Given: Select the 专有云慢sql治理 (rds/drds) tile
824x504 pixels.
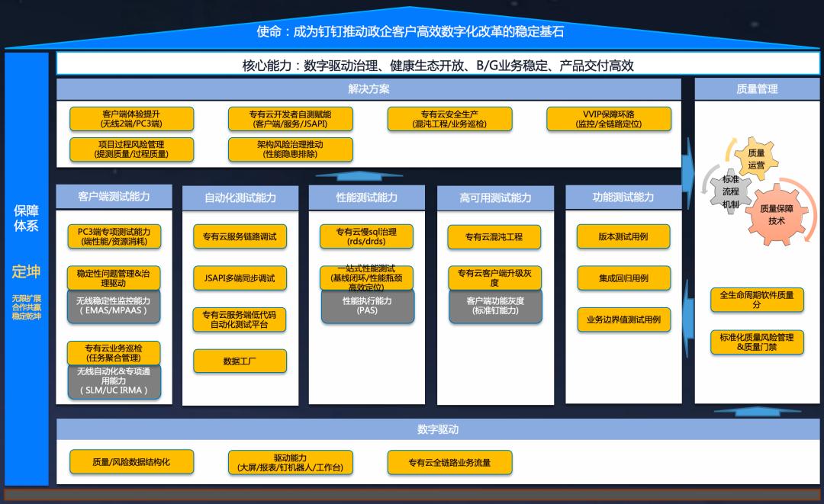Looking at the screenshot, I should point(367,236).
